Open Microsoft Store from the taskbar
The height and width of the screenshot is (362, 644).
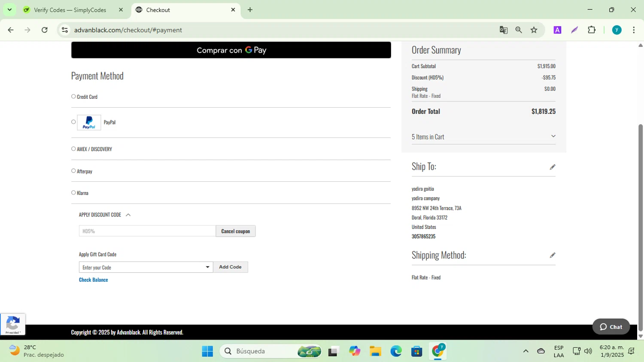(x=416, y=351)
